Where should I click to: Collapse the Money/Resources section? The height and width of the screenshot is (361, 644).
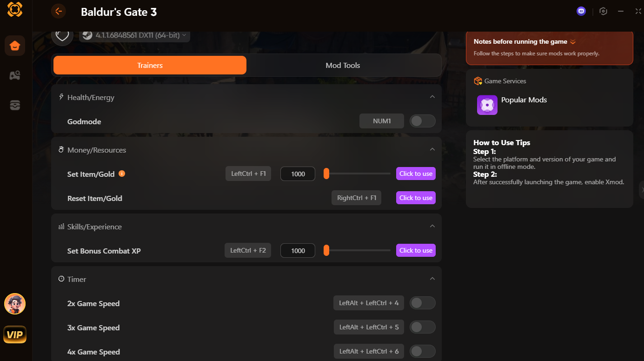pos(432,149)
